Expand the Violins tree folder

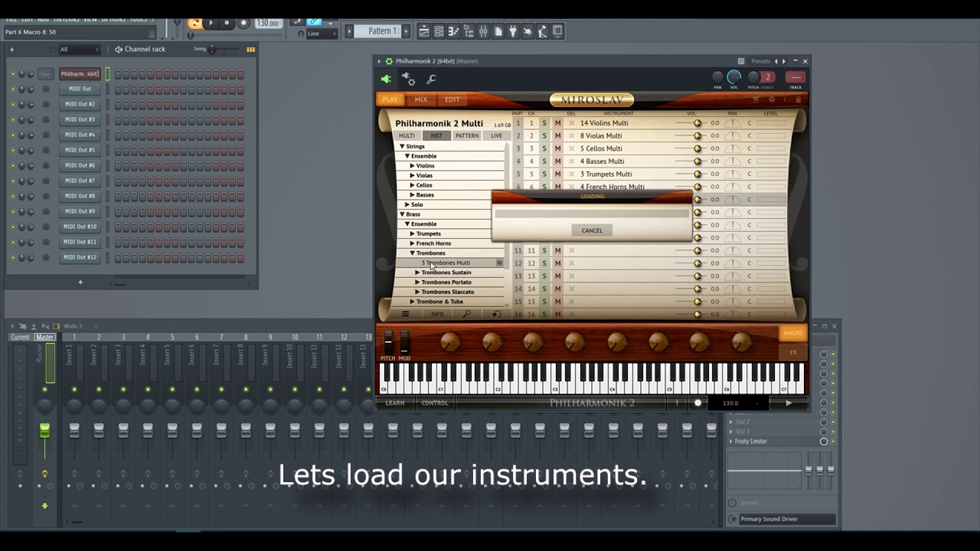[412, 165]
